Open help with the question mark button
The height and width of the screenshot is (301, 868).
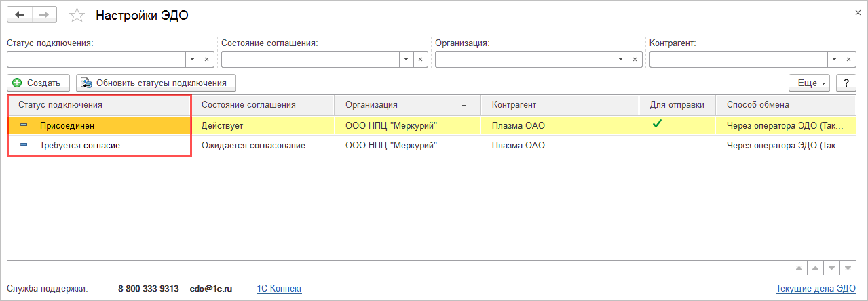click(846, 83)
